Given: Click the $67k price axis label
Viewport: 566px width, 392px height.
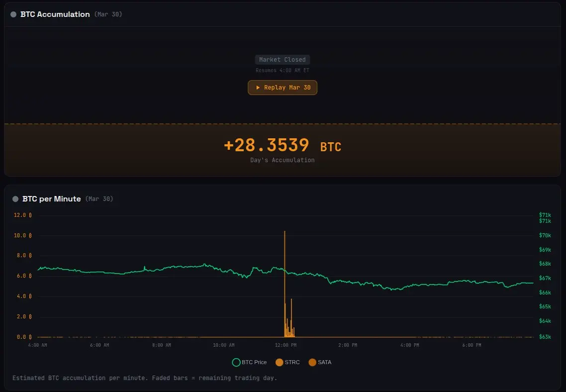Looking at the screenshot, I should tap(545, 278).
